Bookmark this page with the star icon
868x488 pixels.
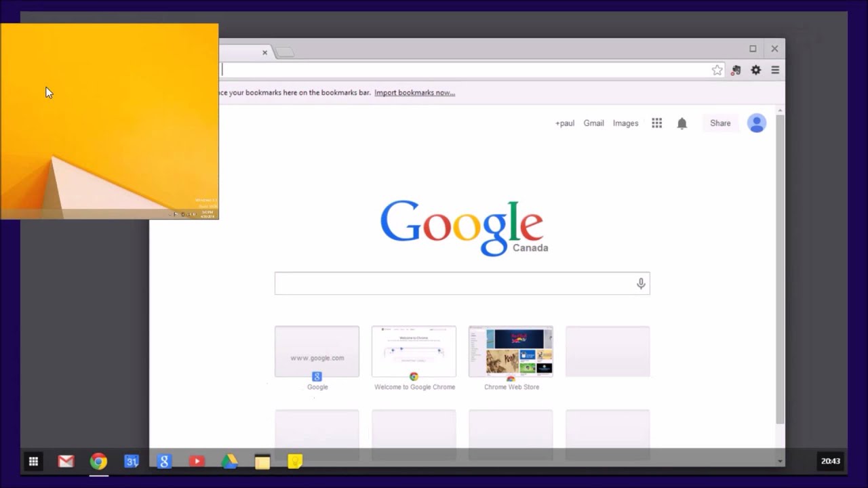pos(717,70)
